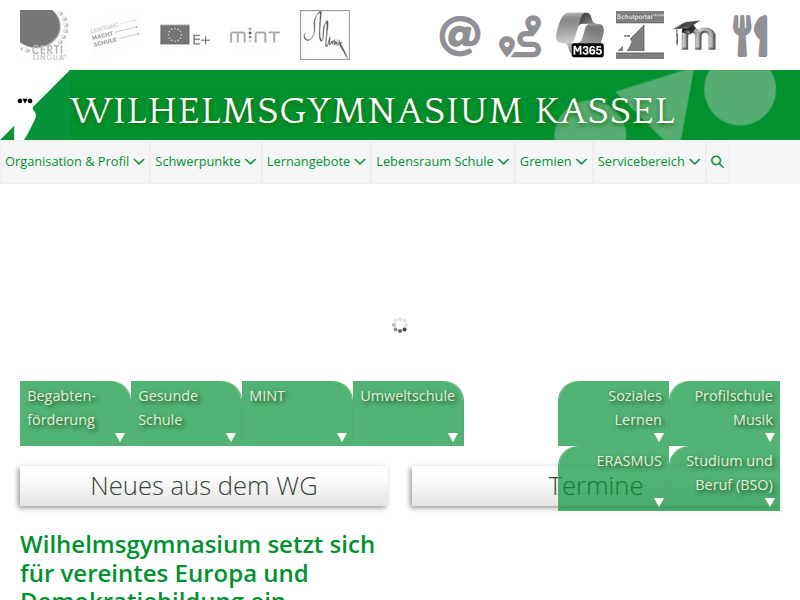The width and height of the screenshot is (800, 600).
Task: Click the search magnifier icon
Action: [x=717, y=162]
